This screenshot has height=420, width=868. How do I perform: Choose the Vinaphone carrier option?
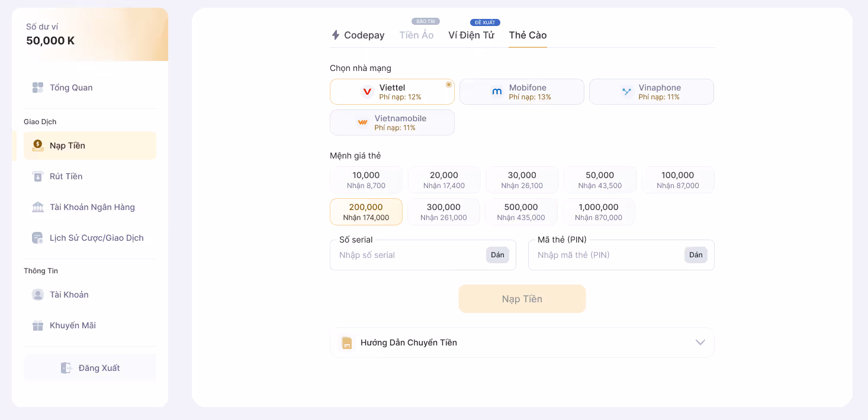click(x=651, y=92)
